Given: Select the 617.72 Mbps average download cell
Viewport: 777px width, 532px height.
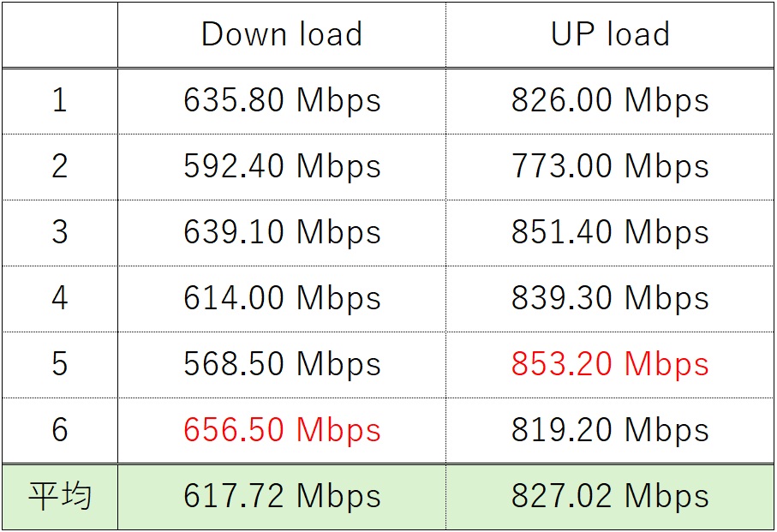Looking at the screenshot, I should click(282, 497).
